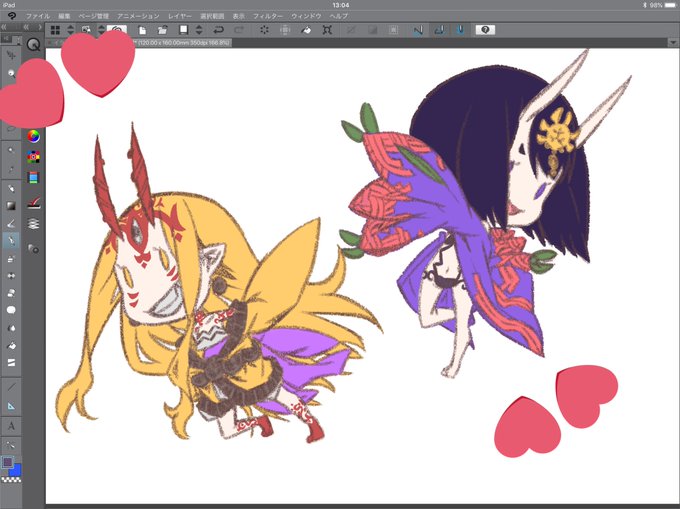Screen dimensions: 680x509
Task: Select the purple main color swatch
Action: [x=7, y=462]
